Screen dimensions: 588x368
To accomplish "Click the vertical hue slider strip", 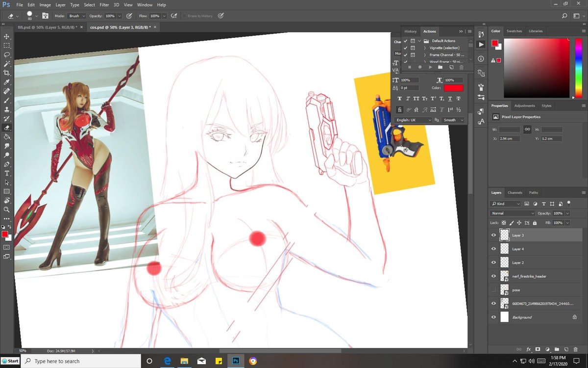I will (578, 67).
